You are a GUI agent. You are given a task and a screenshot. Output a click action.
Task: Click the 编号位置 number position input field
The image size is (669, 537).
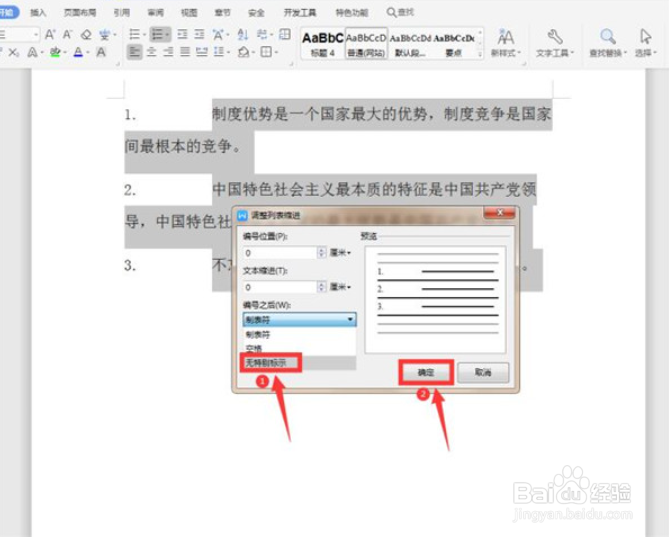[280, 253]
